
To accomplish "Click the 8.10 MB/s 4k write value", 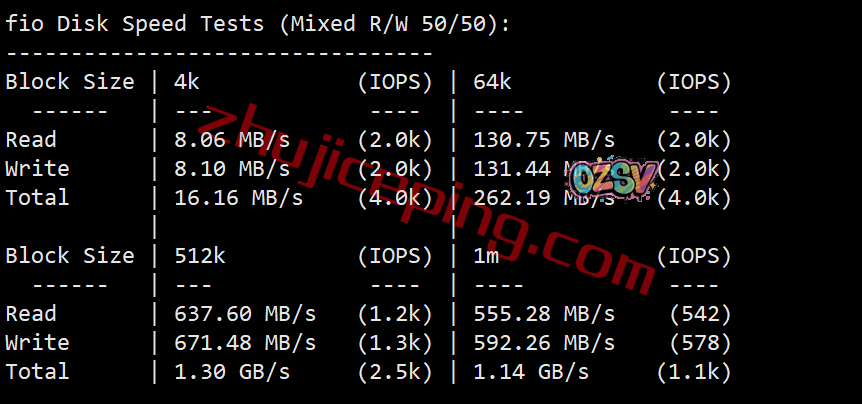I will click(x=232, y=169).
